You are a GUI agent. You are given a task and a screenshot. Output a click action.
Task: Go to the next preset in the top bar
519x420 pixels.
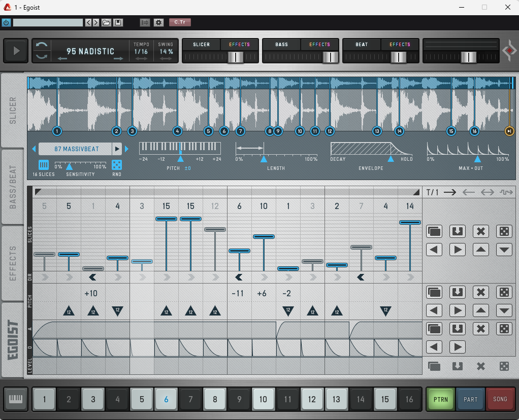96,22
